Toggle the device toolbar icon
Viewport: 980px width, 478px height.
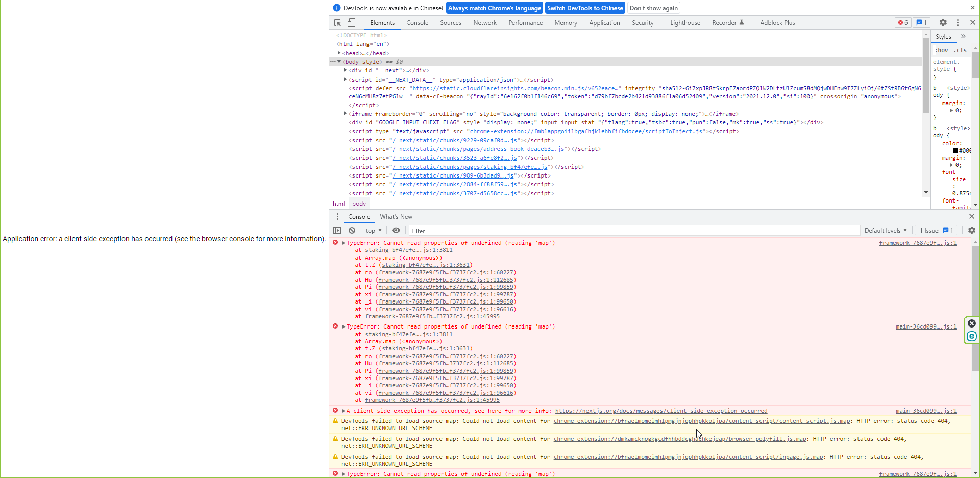(351, 23)
